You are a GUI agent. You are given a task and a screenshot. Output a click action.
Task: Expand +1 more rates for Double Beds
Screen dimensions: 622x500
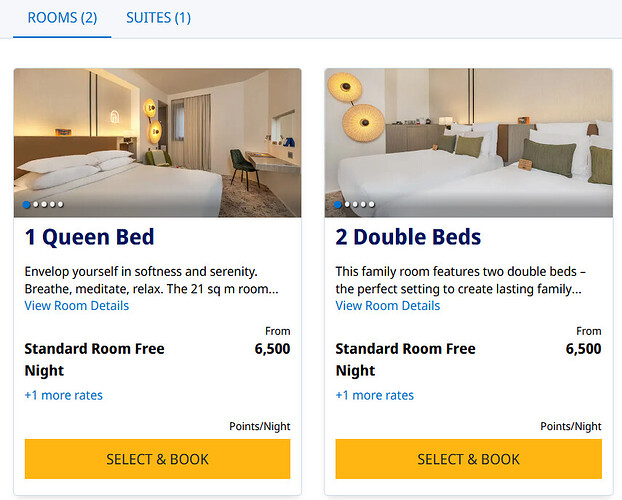(374, 395)
